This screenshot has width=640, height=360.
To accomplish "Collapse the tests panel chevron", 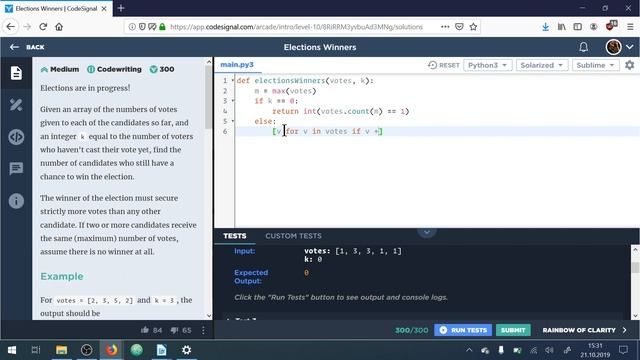I will tap(427, 232).
